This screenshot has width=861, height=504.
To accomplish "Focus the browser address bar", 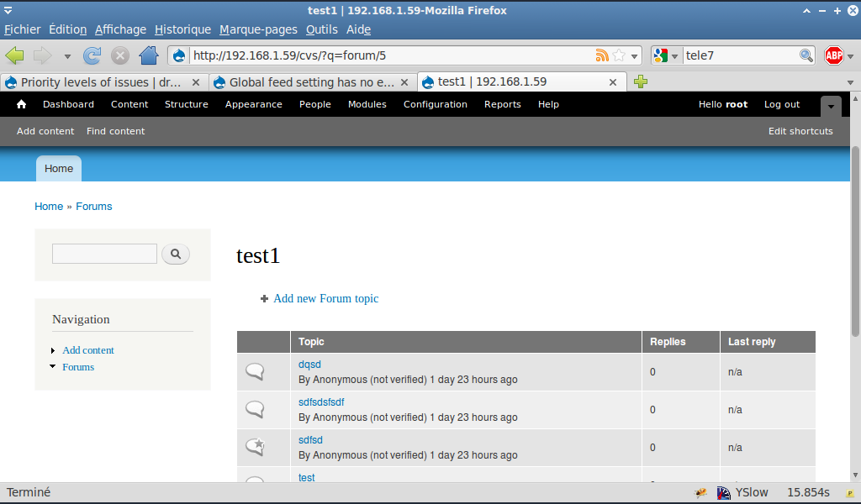I will point(392,55).
